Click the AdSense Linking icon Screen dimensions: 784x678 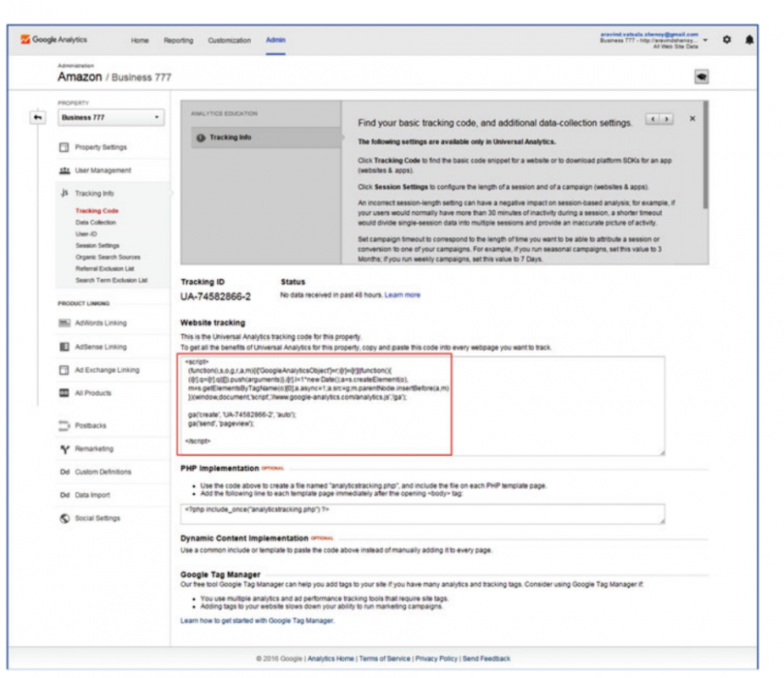(x=64, y=347)
